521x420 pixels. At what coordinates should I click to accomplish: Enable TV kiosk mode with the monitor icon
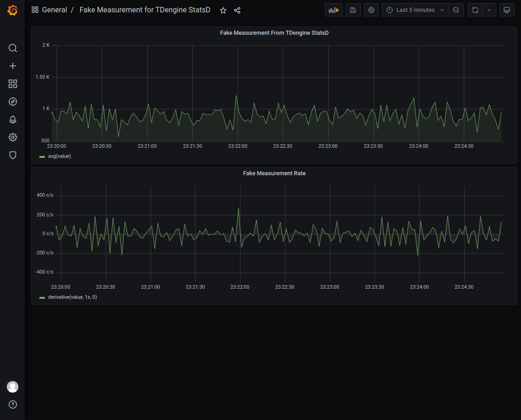507,10
